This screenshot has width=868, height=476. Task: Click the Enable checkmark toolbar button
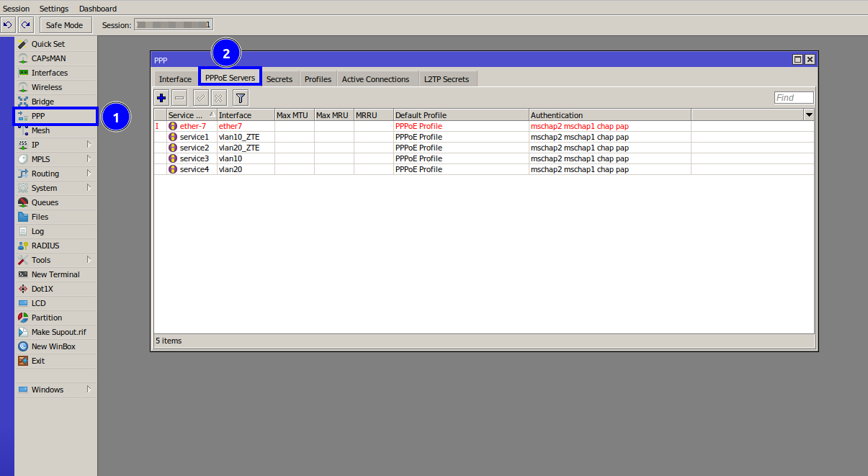click(201, 98)
